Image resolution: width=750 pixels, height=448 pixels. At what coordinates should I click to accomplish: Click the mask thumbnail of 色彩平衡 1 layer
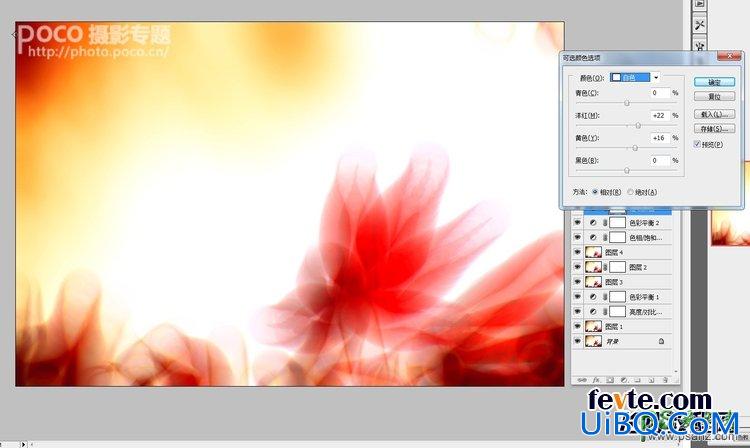(x=618, y=297)
